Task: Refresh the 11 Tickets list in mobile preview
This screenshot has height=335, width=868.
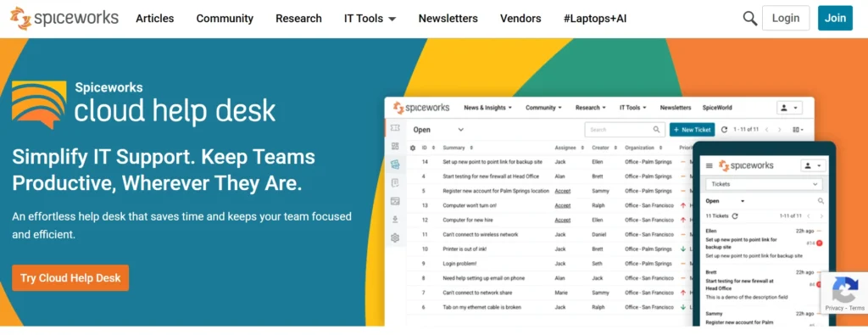Action: point(735,216)
